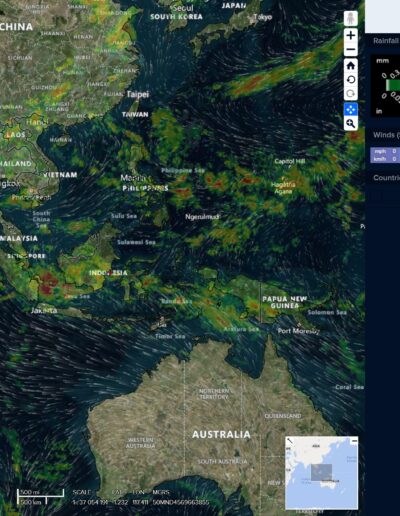Zoom in with the plus button

[x=351, y=35]
